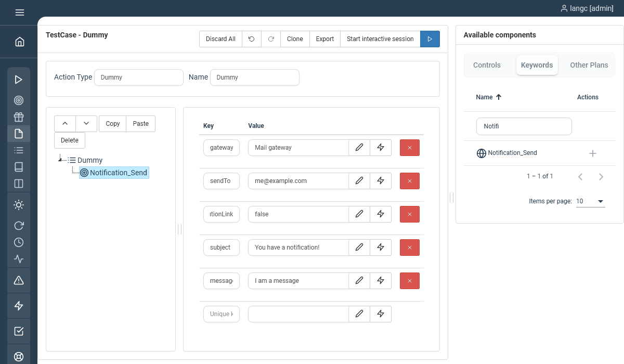Screen dimensions: 624x364
Task: Edit the gateway value with the pencil icon
Action: [359, 148]
